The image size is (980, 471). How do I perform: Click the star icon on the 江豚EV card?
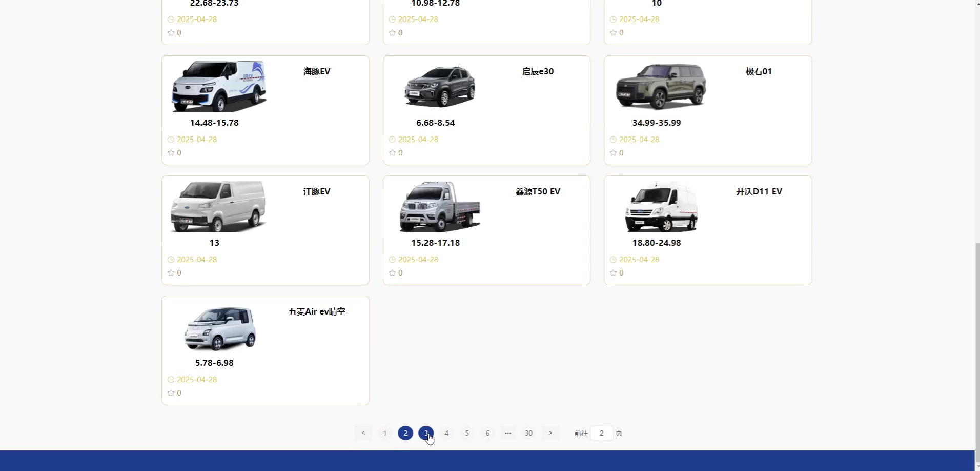tap(171, 273)
